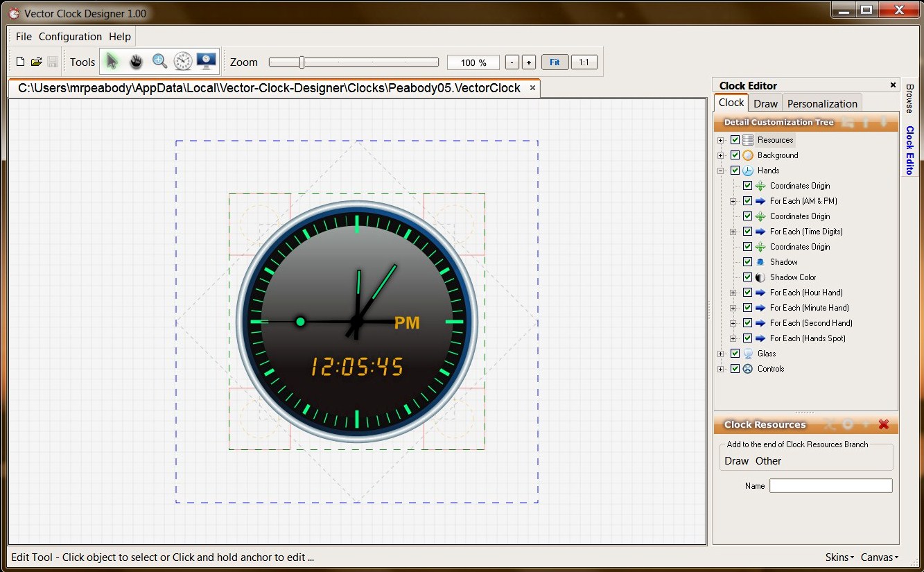The height and width of the screenshot is (572, 924).
Task: Click the New file icon
Action: [x=21, y=62]
